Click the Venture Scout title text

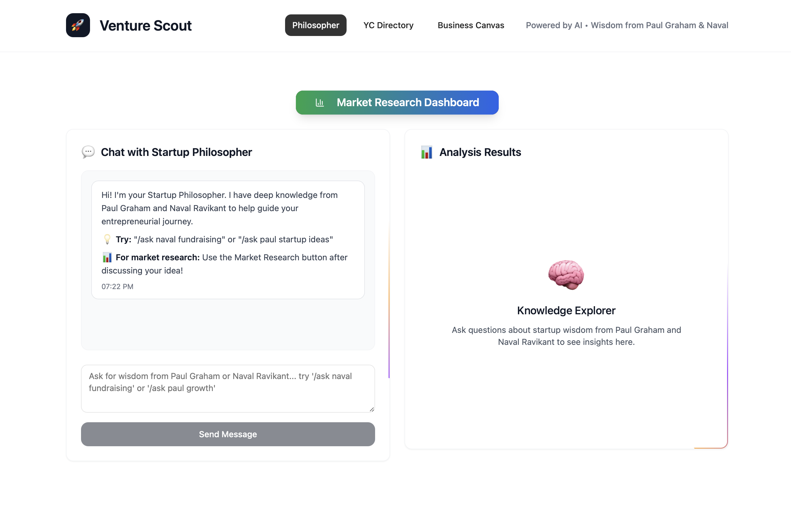pos(145,26)
